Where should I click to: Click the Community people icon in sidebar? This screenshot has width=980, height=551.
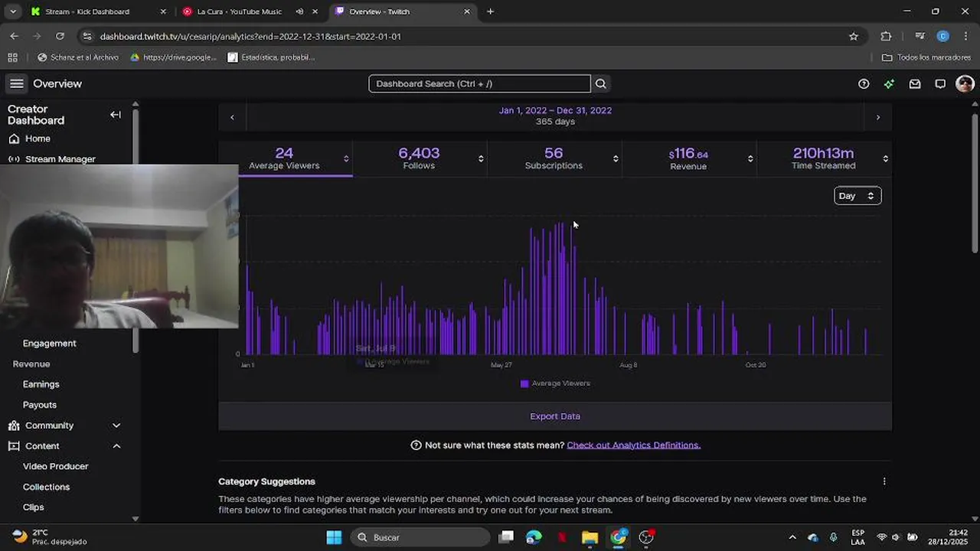(x=14, y=425)
